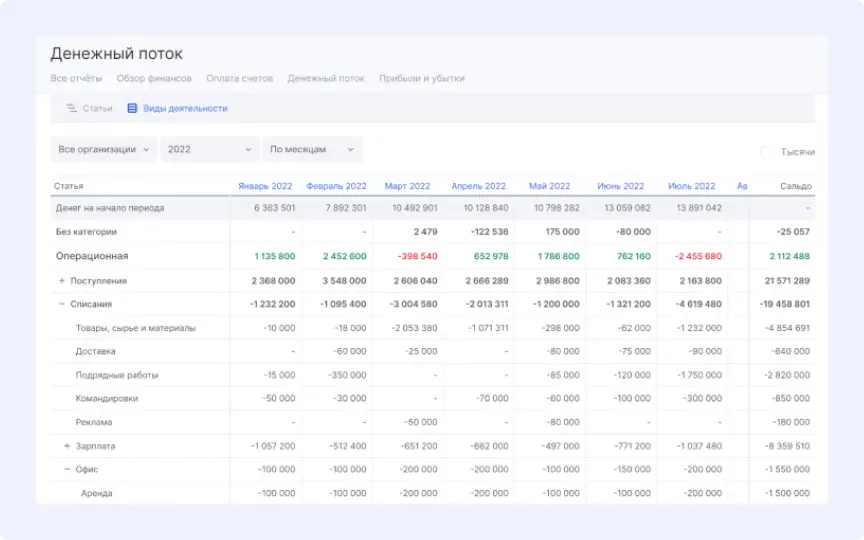Click the Март 2022 column header
The image size is (864, 540).
pyautogui.click(x=407, y=186)
